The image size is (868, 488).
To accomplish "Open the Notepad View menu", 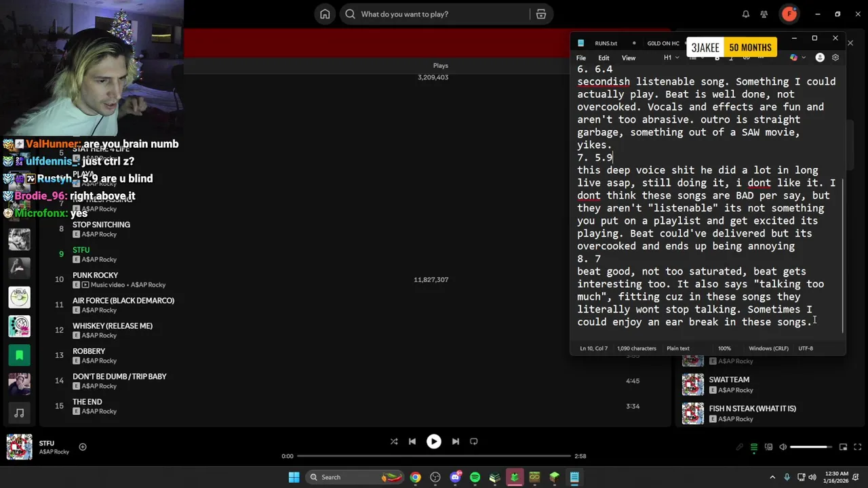I will coord(629,58).
